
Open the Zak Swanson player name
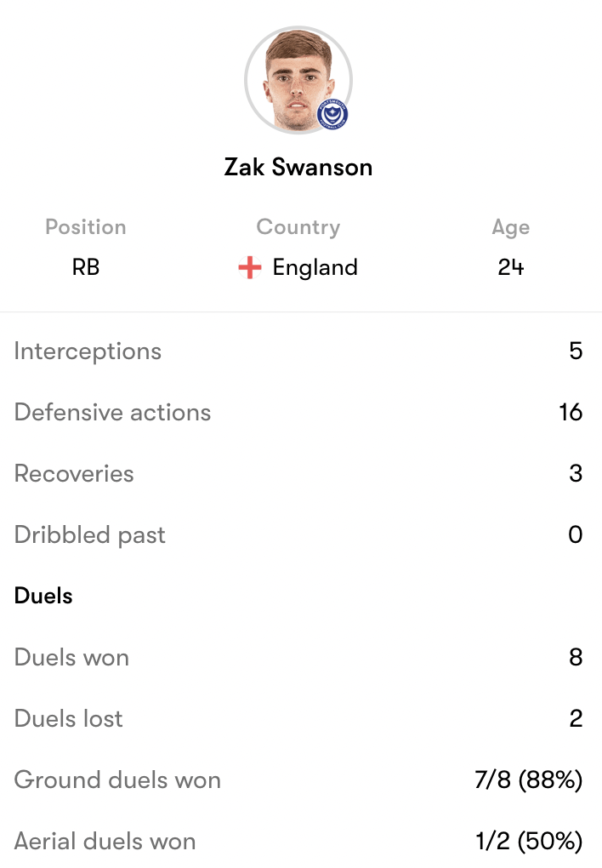coord(298,167)
